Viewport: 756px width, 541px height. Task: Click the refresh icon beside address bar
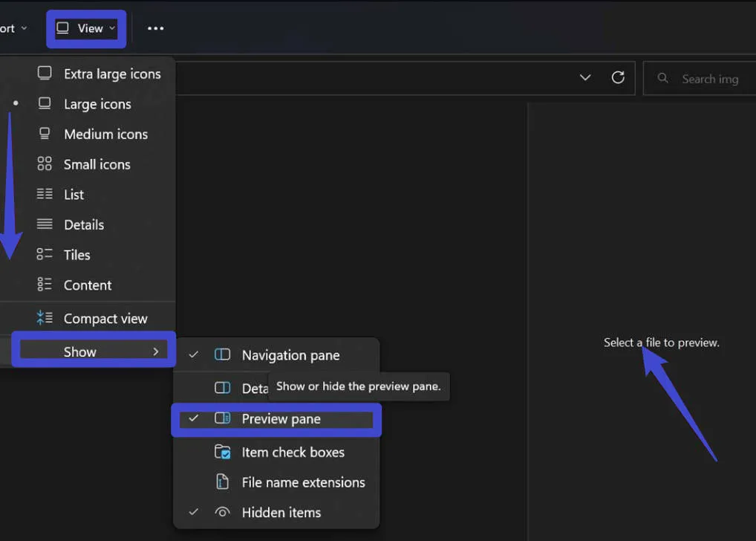coord(618,78)
